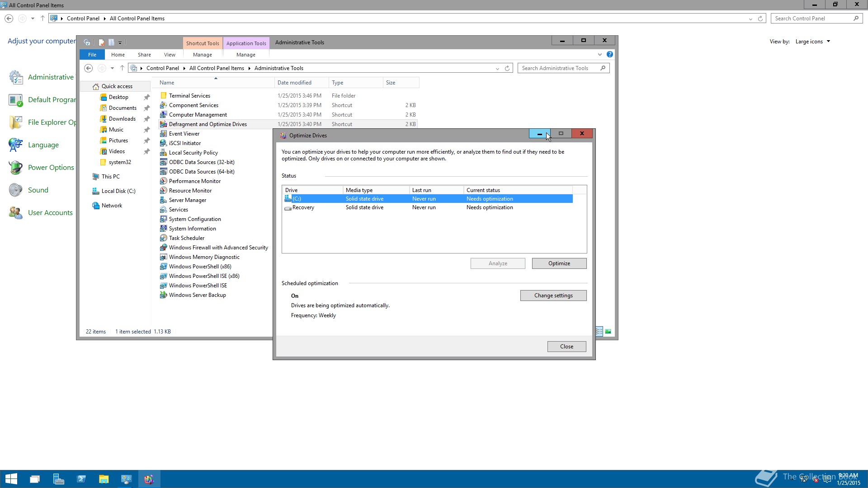Open PowerShell from the taskbar
The width and height of the screenshot is (868, 488).
click(x=81, y=479)
